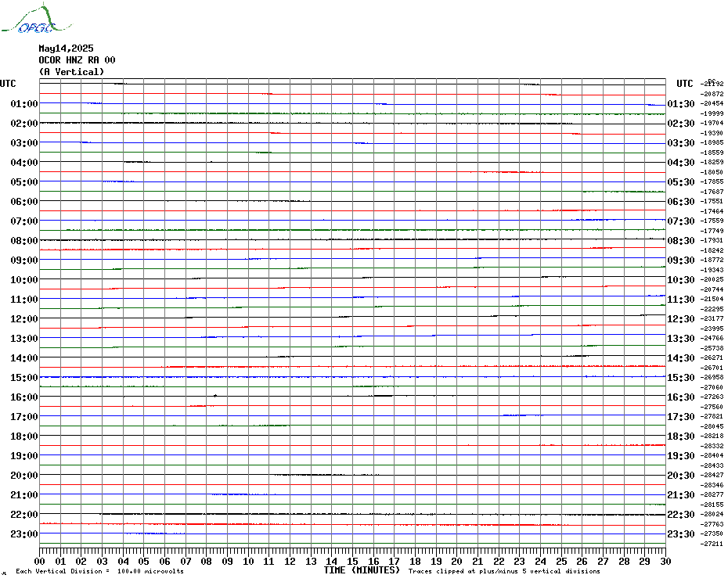Screen dimensions: 728x582
Task: Select the offset value -20454
Action: coord(712,103)
